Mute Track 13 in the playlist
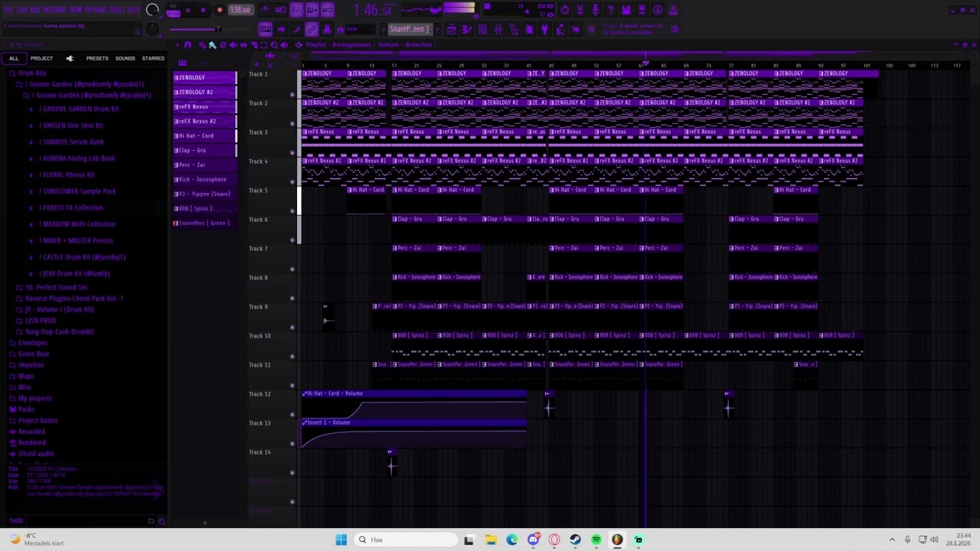This screenshot has height=551, width=980. coord(292,443)
